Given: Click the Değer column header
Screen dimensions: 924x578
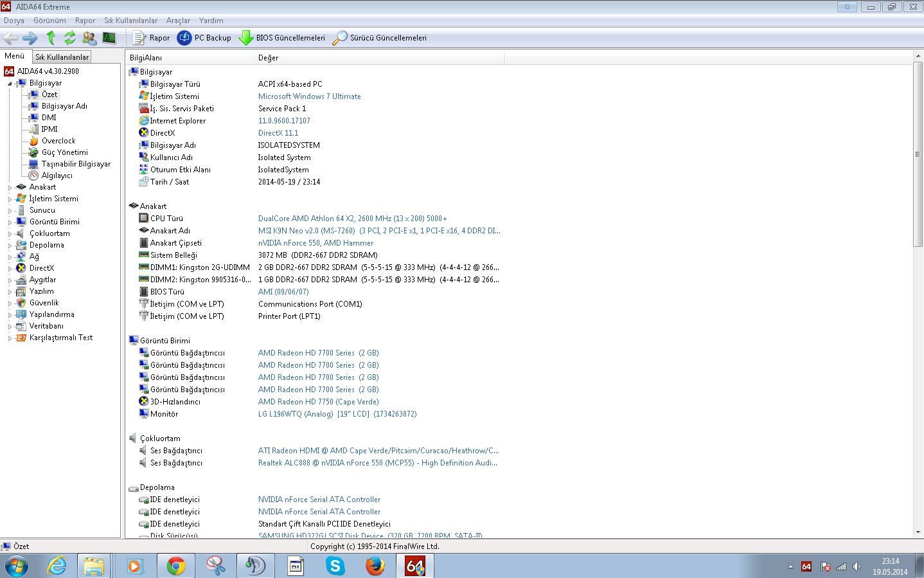Looking at the screenshot, I should click(x=379, y=58).
